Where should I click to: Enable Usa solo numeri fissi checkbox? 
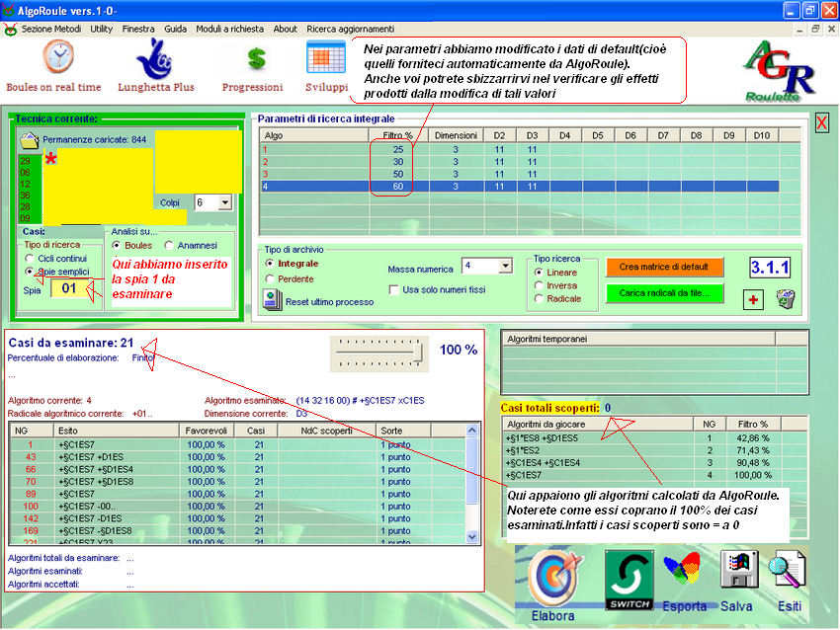[x=393, y=289]
